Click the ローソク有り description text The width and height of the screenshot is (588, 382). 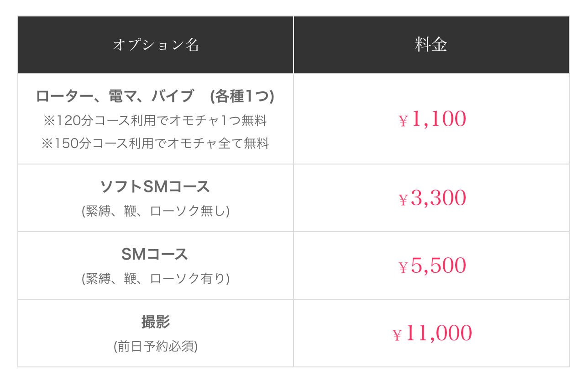pyautogui.click(x=155, y=279)
